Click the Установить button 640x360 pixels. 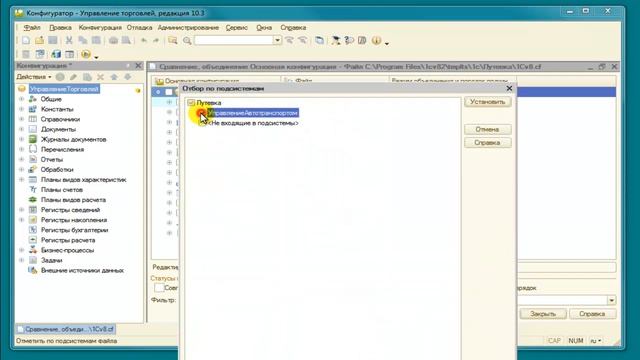pos(488,102)
